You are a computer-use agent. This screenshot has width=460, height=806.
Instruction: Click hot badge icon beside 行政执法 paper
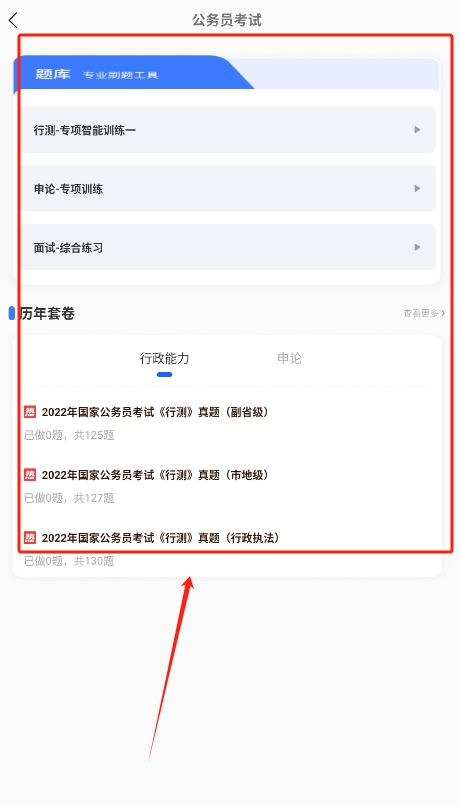point(30,538)
